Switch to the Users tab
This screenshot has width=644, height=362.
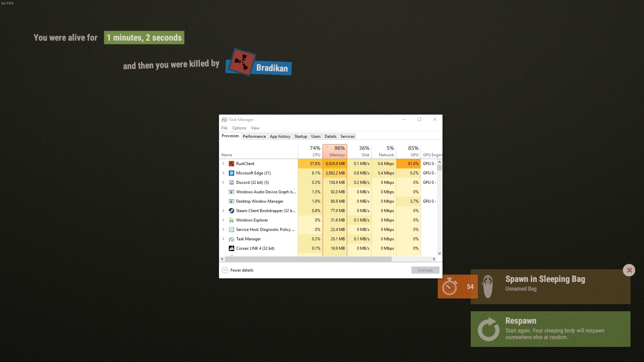316,136
